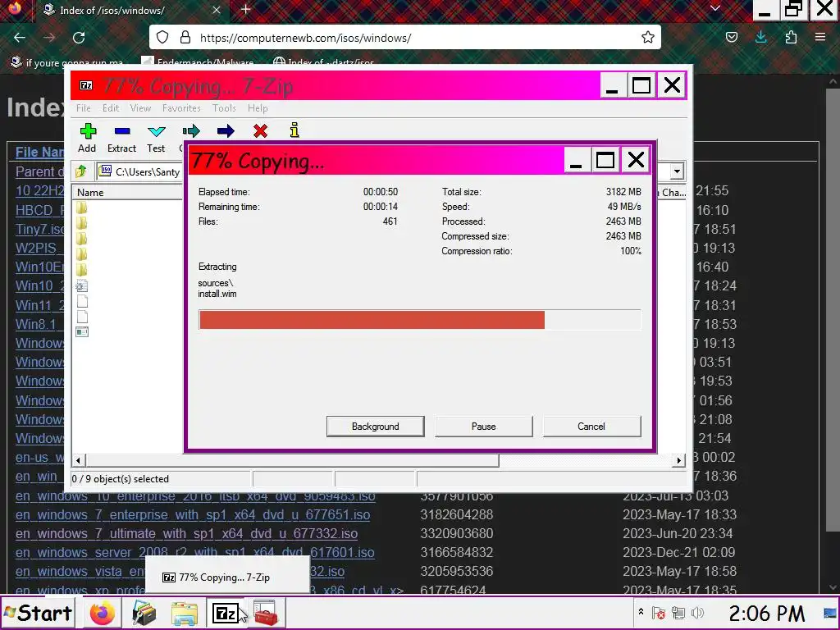The image size is (840, 630).
Task: Click 7-Zip scrollbar right arrow
Action: (679, 460)
